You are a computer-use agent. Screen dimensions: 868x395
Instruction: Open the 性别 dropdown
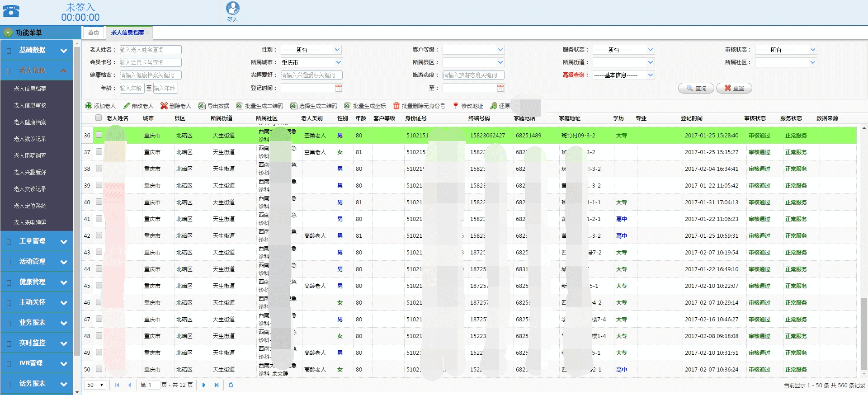coord(311,50)
